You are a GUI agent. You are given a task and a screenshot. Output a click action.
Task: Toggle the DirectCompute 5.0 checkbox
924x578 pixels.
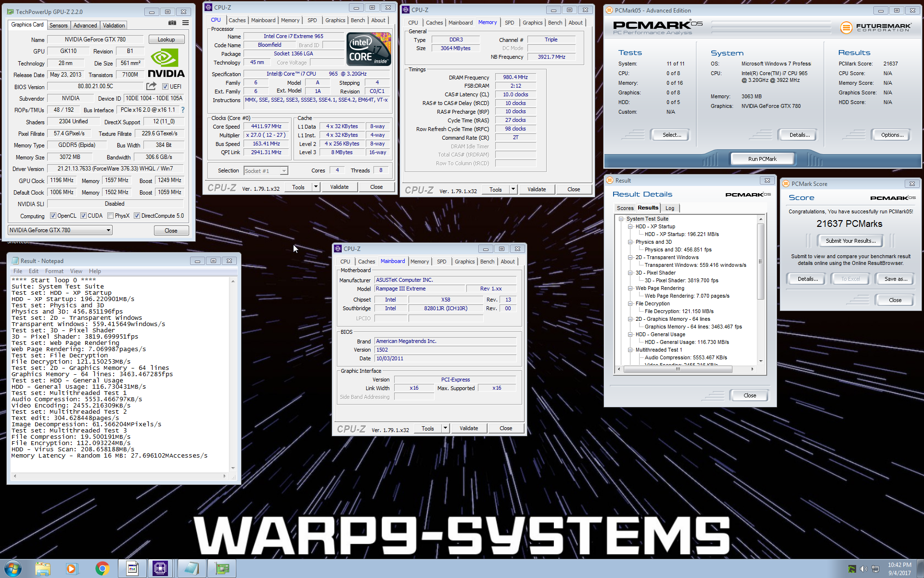click(x=137, y=216)
